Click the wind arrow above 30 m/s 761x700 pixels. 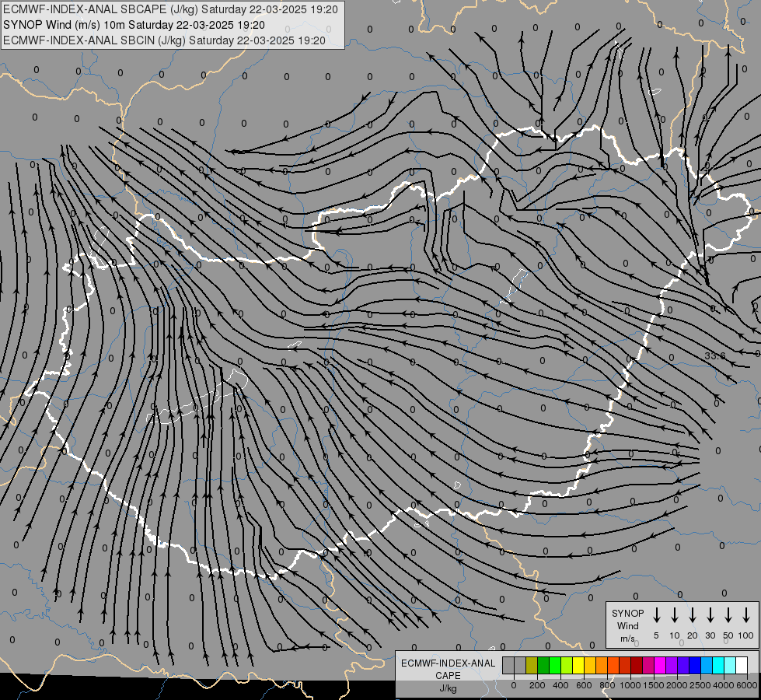pyautogui.click(x=710, y=615)
